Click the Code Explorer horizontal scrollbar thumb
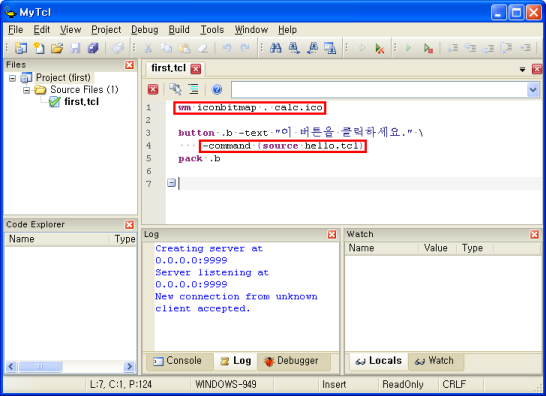Viewport: 546px width, 396px height. pyautogui.click(x=40, y=366)
